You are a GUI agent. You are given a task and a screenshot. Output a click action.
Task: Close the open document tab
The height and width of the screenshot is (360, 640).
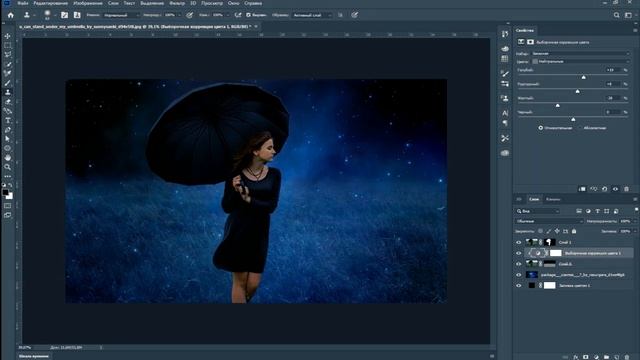pyautogui.click(x=256, y=27)
